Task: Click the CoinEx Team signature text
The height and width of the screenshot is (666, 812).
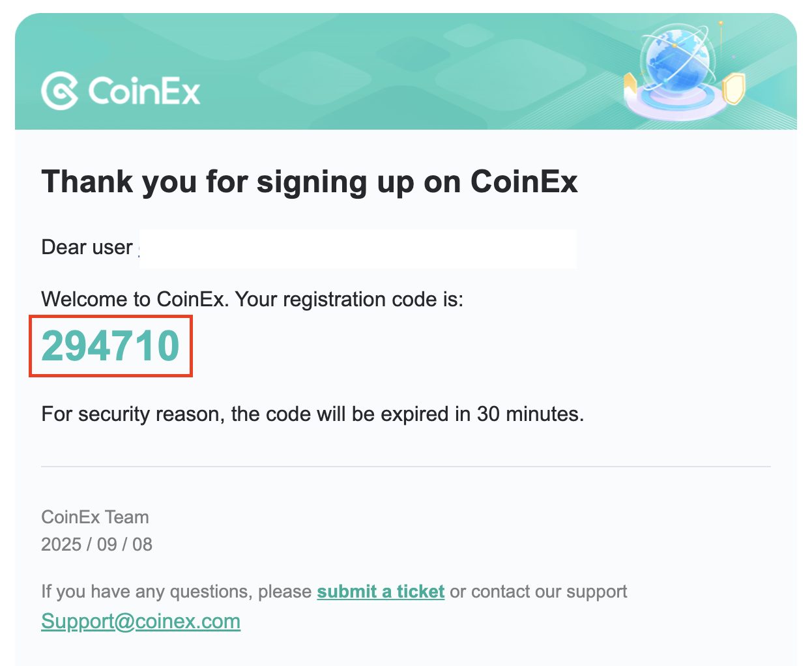Action: [95, 517]
